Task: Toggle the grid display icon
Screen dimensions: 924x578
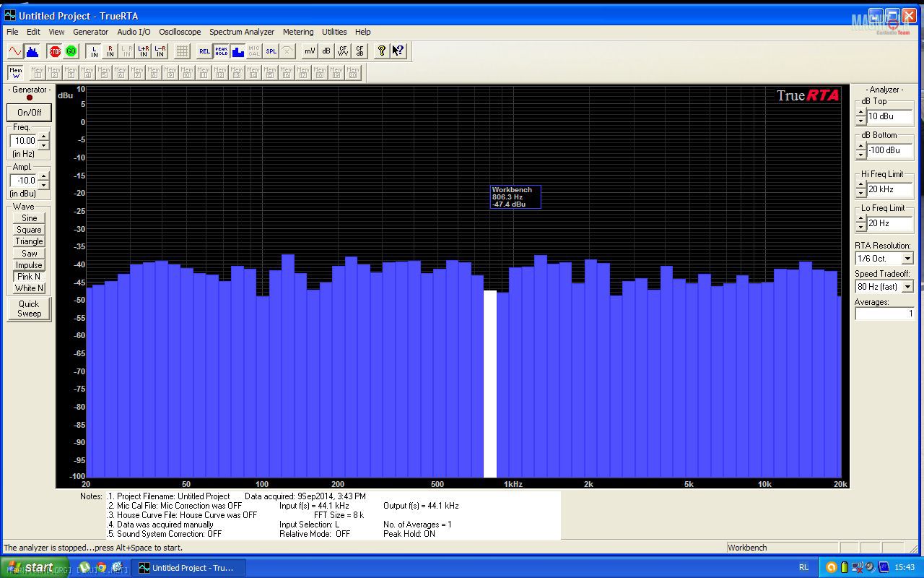Action: click(183, 51)
